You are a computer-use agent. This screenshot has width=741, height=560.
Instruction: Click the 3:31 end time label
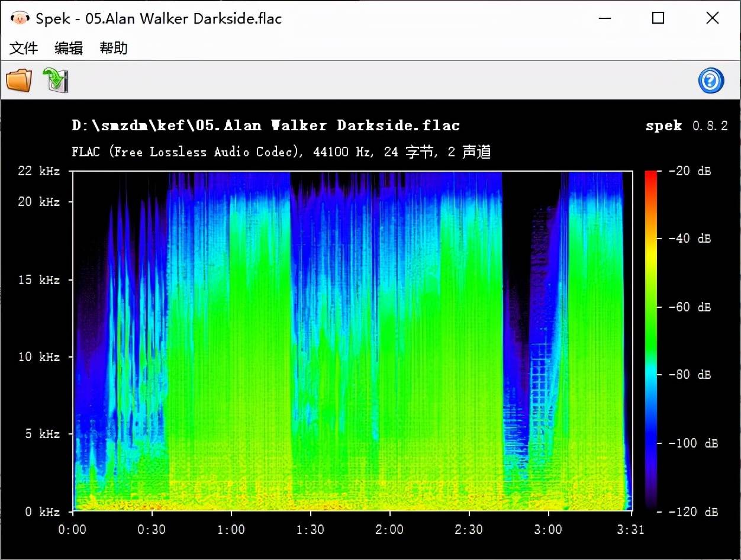coord(630,529)
